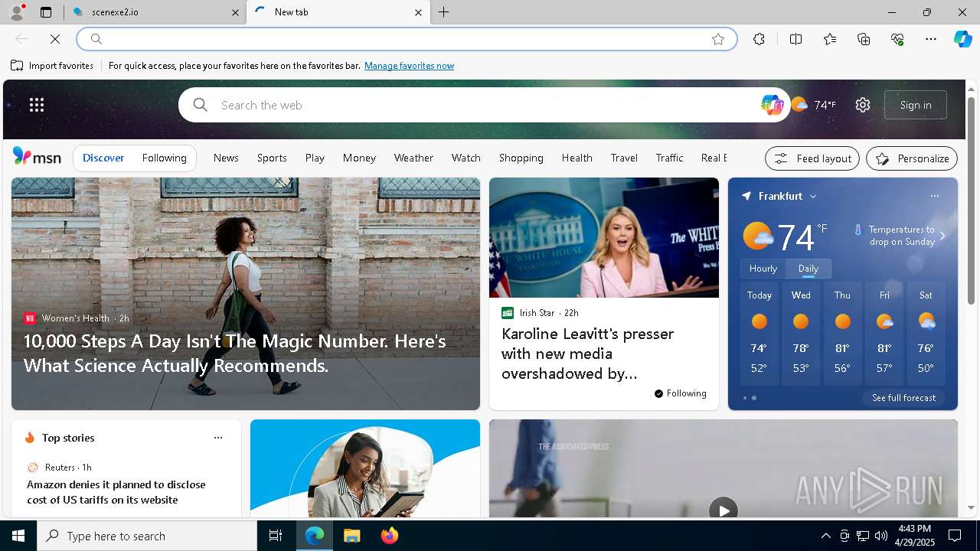Image resolution: width=980 pixels, height=551 pixels.
Task: Open Browser essentials heart icon
Action: tap(897, 39)
